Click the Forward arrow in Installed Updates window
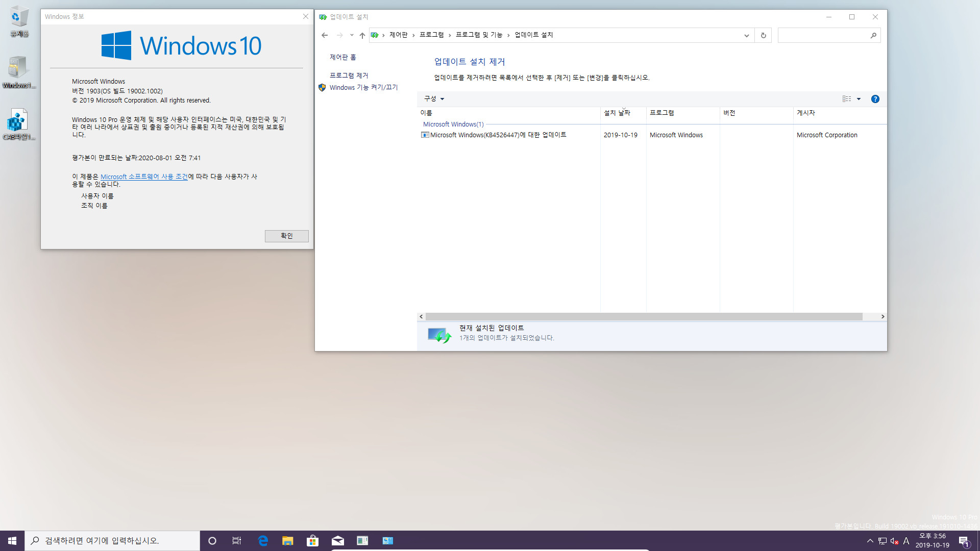This screenshot has width=980, height=551. click(x=339, y=35)
